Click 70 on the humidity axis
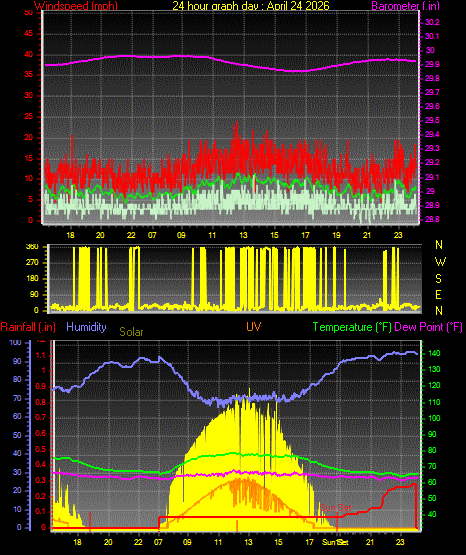466x555 pixels. [x=17, y=398]
